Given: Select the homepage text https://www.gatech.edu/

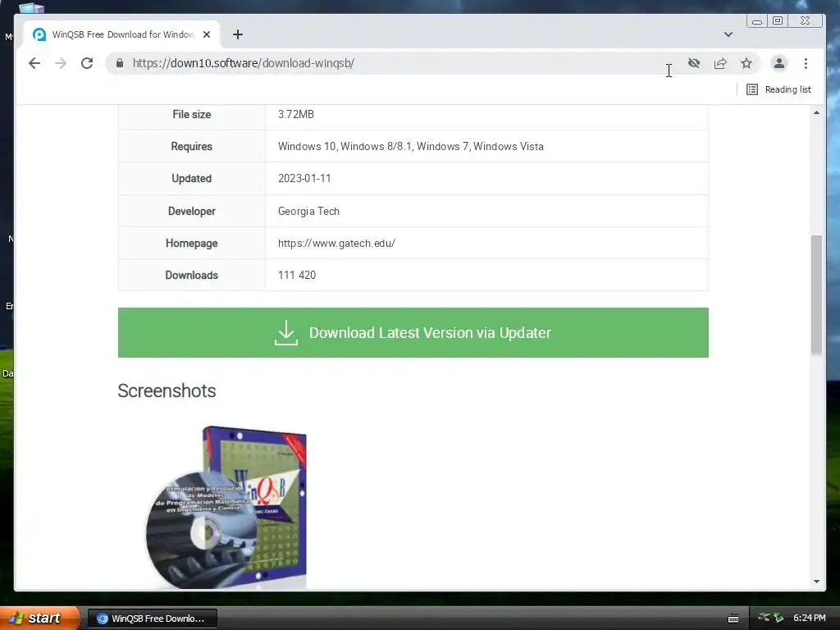Looking at the screenshot, I should (x=336, y=243).
